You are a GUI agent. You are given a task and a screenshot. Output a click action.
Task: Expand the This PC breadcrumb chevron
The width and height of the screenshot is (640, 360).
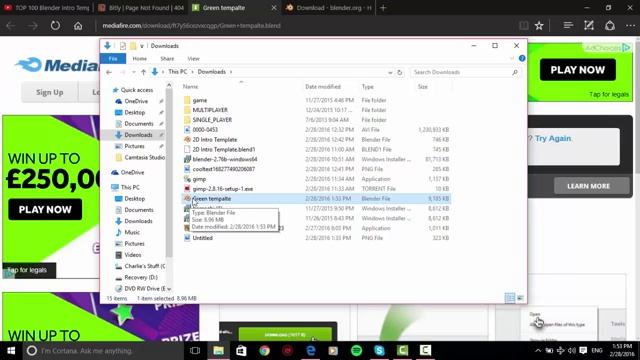point(192,72)
